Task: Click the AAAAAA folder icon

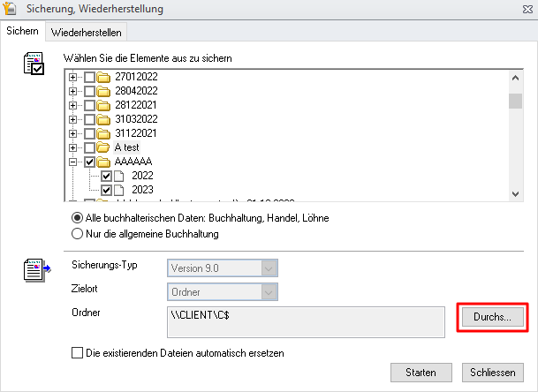Action: [104, 162]
